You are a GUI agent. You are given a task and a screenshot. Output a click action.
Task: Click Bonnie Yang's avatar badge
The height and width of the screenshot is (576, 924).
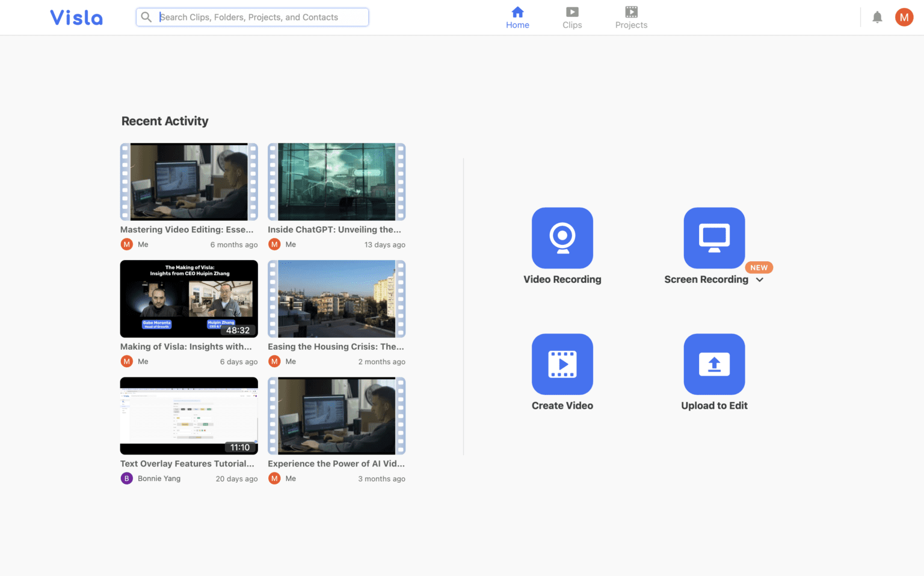coord(126,478)
